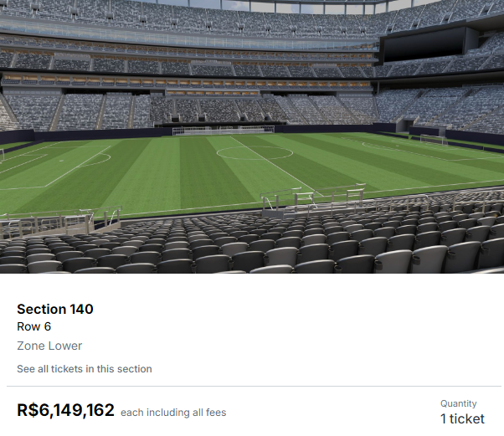Click the each including all fees note

pos(173,413)
